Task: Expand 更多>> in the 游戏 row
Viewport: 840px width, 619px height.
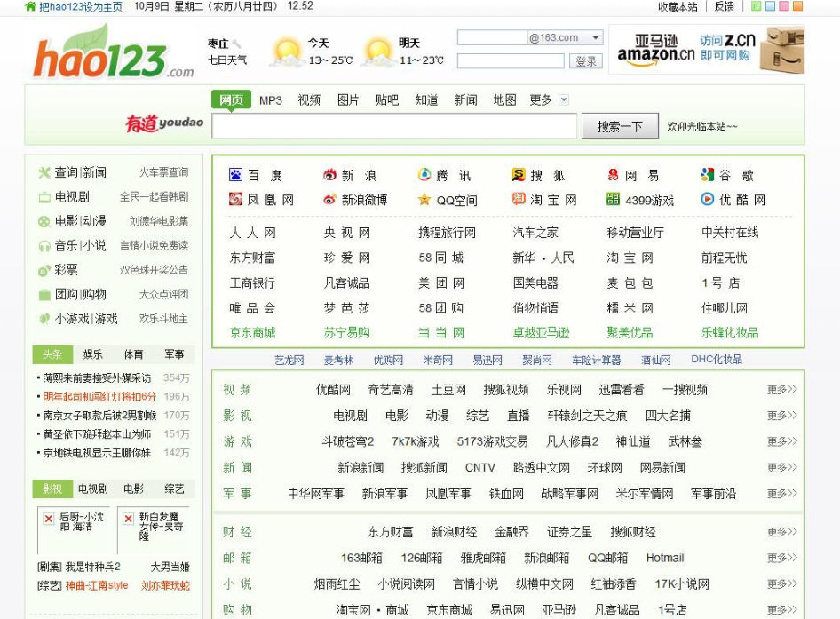Action: coord(781,441)
